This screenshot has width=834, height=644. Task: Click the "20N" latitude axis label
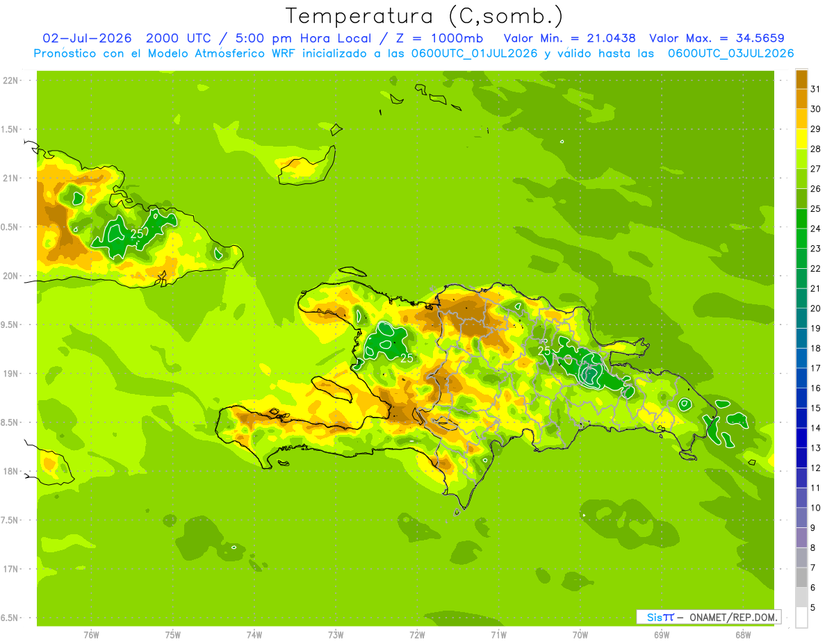11,276
